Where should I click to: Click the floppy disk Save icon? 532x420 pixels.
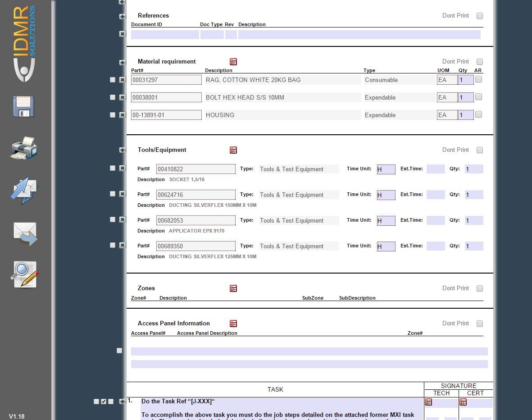click(23, 107)
